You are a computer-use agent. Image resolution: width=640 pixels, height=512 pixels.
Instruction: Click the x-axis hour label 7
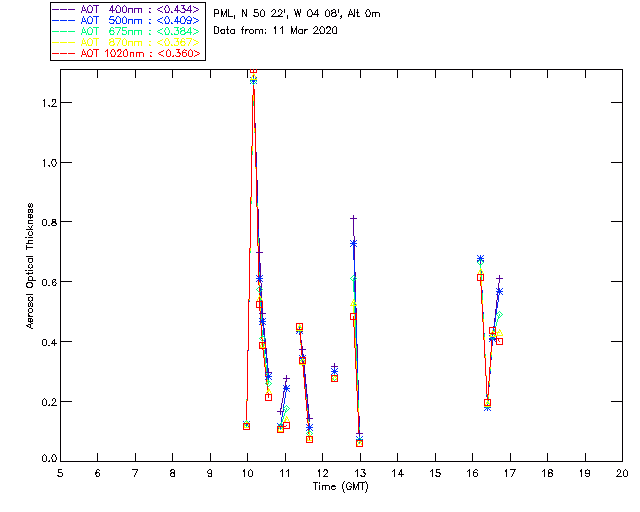135,473
